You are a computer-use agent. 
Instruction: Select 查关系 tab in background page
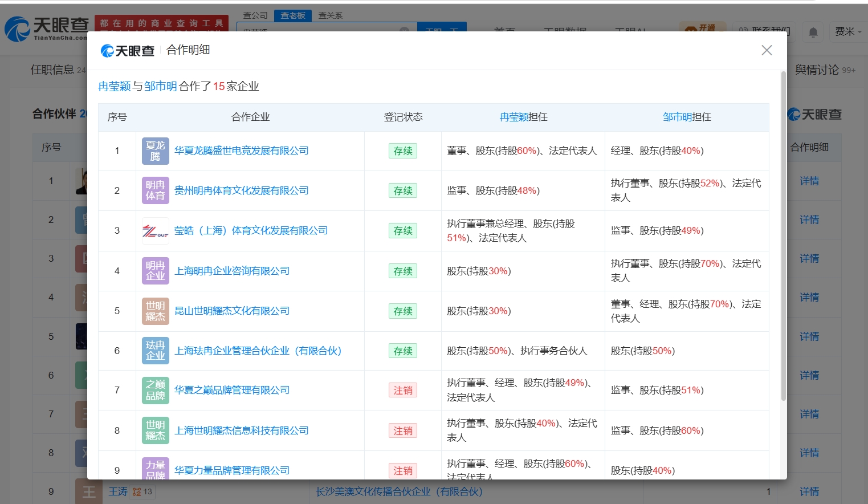(x=331, y=15)
